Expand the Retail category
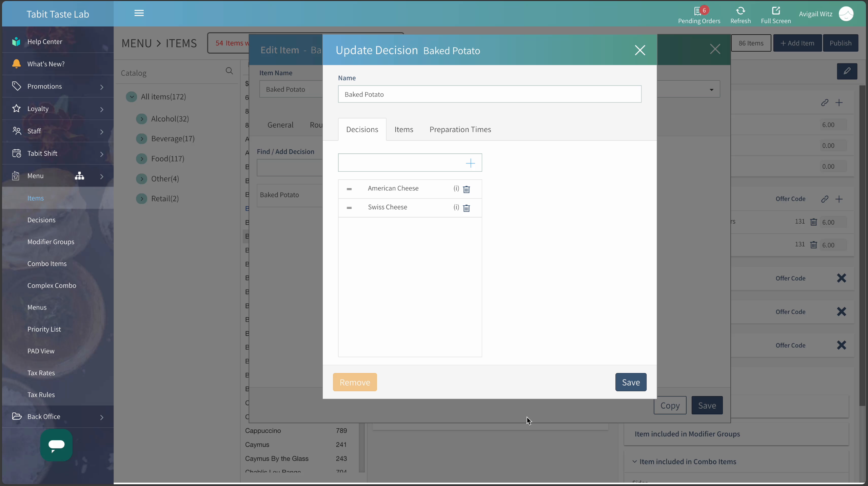Image resolution: width=868 pixels, height=486 pixels. [141, 199]
